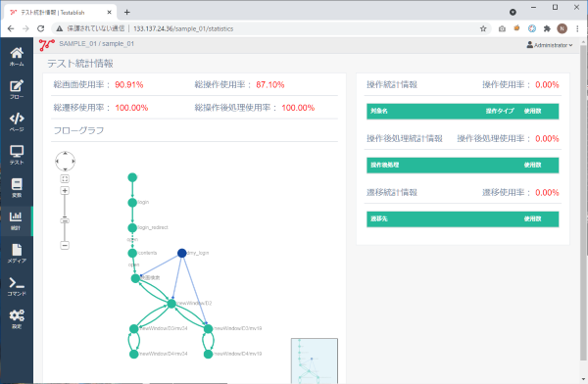Adjust the flow graph zoom slider handle
Screen dimensions: 588x384
coord(65,220)
